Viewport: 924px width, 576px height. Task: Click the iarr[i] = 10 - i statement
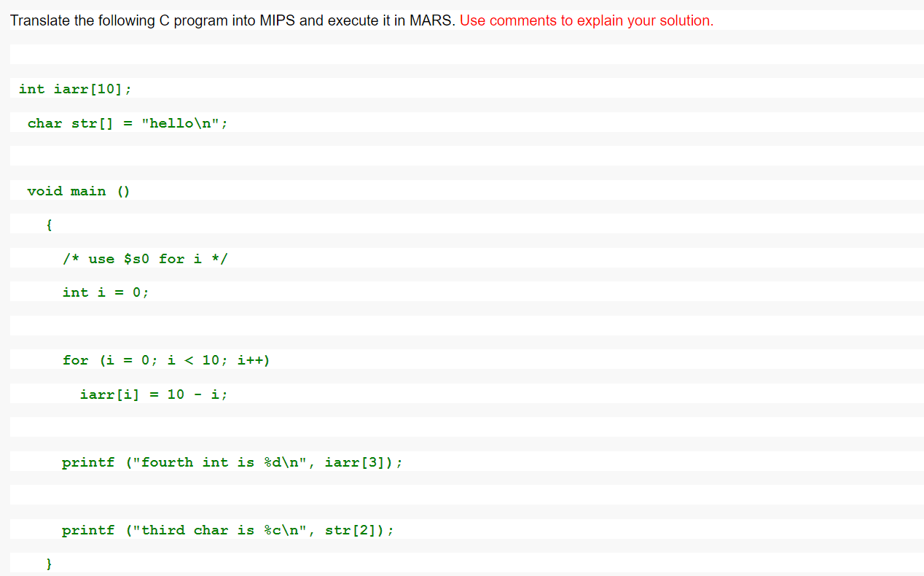pos(153,394)
